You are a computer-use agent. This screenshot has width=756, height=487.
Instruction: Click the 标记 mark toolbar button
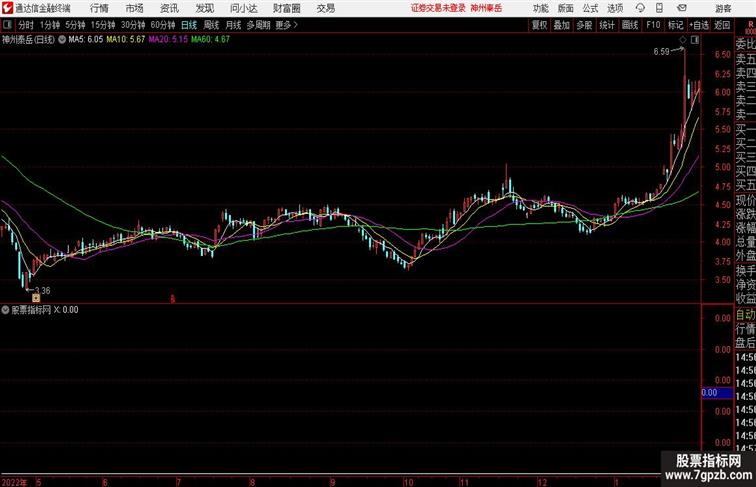pos(675,25)
